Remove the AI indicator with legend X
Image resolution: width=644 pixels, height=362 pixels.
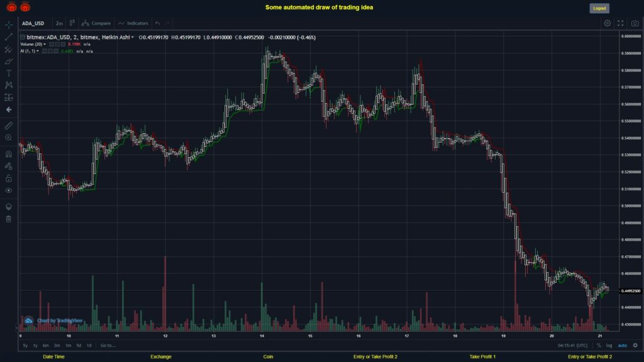point(56,52)
